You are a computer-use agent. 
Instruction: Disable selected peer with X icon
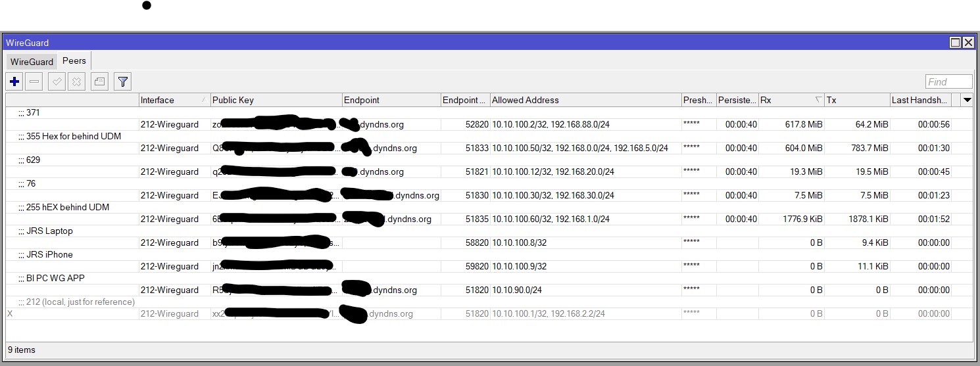76,81
